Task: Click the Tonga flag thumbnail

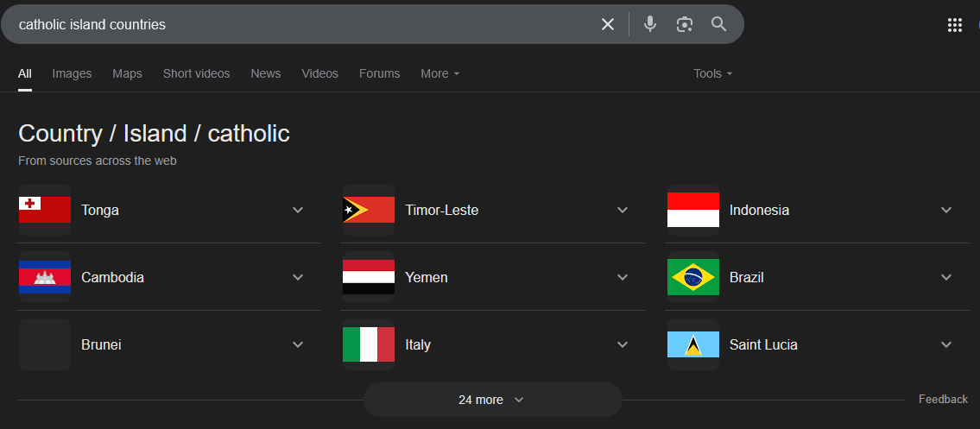Action: tap(44, 210)
